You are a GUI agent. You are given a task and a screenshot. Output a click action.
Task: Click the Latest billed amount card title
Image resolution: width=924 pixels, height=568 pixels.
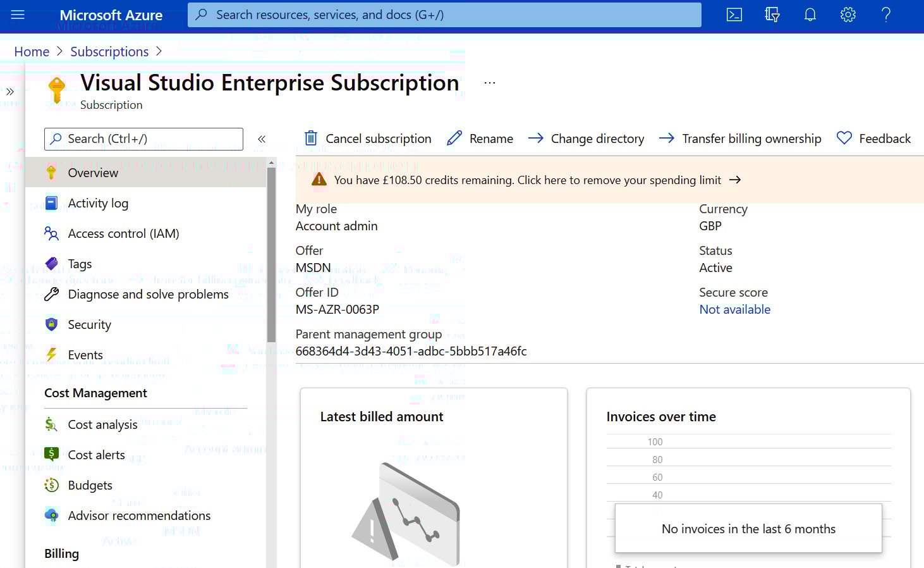pos(382,416)
